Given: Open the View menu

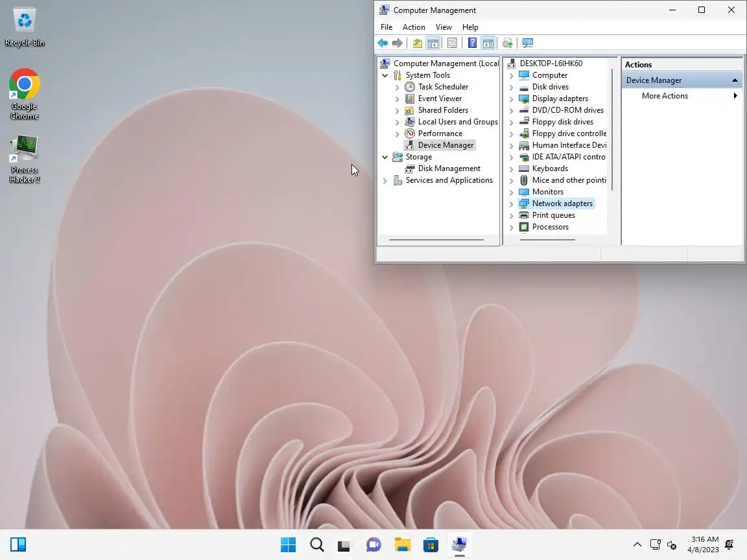Looking at the screenshot, I should click(444, 27).
